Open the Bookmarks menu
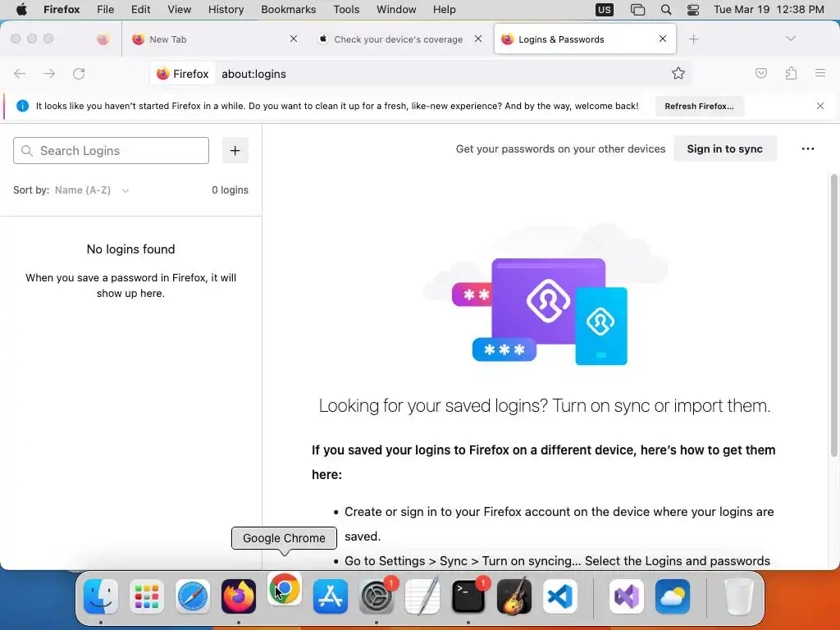Screen dimensions: 840x630 click(288, 10)
